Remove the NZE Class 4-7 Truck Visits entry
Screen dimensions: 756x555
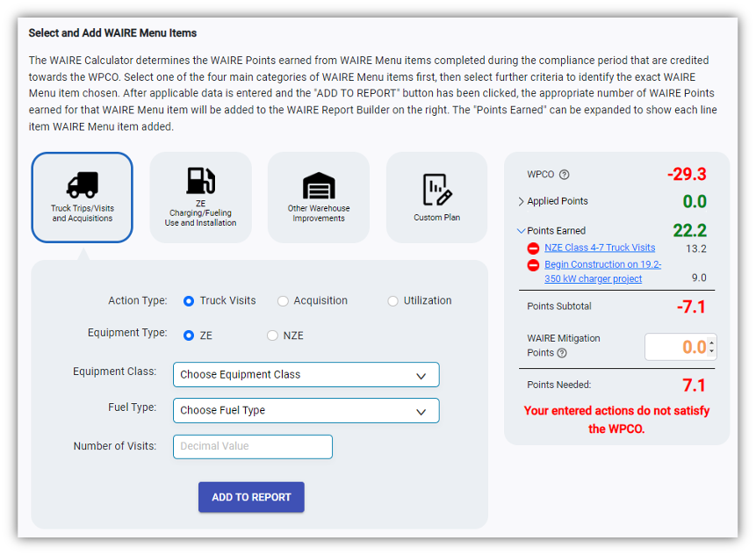point(533,249)
